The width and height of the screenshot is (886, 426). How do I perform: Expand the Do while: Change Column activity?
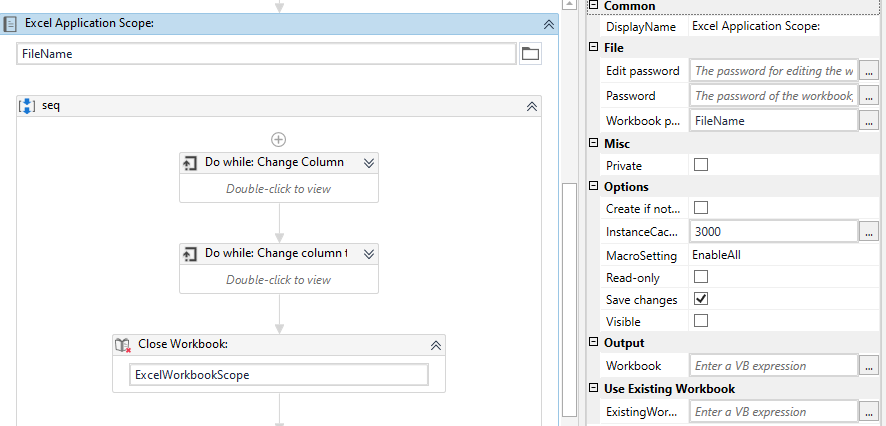click(x=368, y=163)
